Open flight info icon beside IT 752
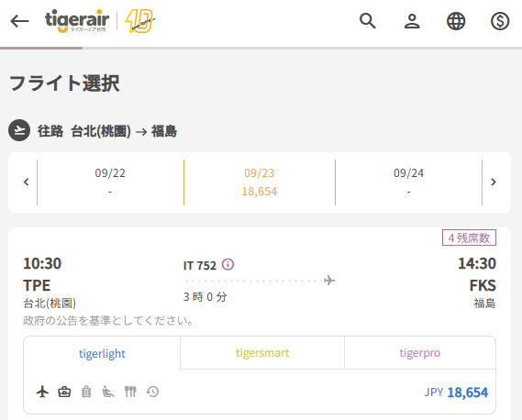Screen dimensions: 522x420 coord(228,265)
